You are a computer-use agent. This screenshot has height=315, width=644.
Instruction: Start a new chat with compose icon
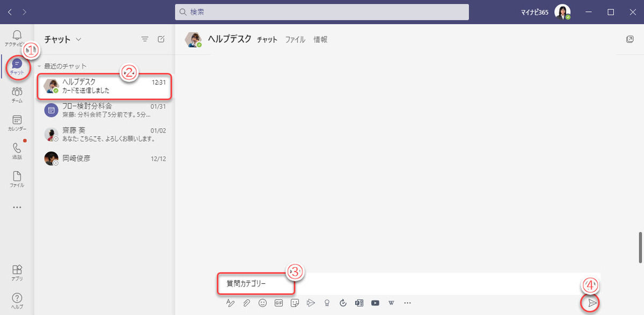(x=161, y=39)
